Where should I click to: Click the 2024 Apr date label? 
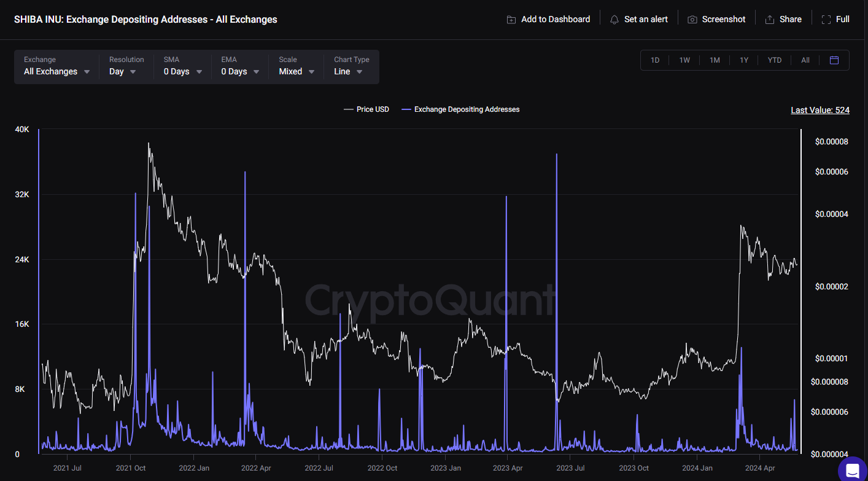click(x=759, y=468)
